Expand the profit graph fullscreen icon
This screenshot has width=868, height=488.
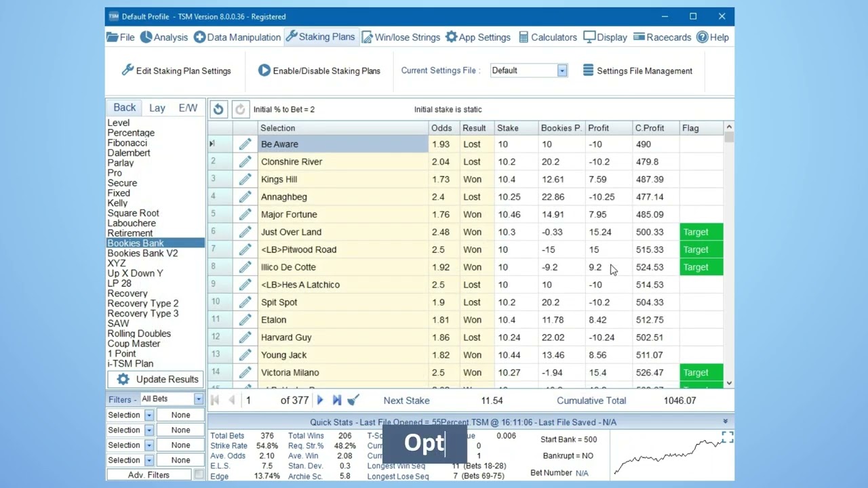tap(727, 437)
